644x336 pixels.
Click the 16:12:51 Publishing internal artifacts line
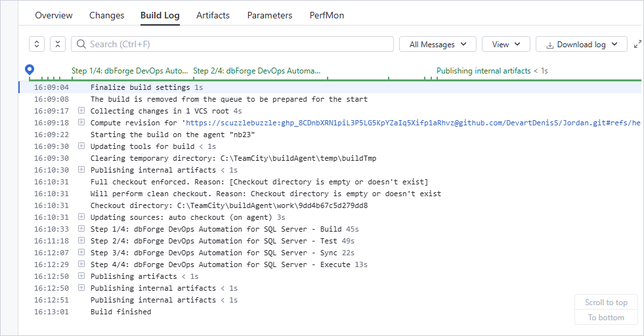[164, 300]
